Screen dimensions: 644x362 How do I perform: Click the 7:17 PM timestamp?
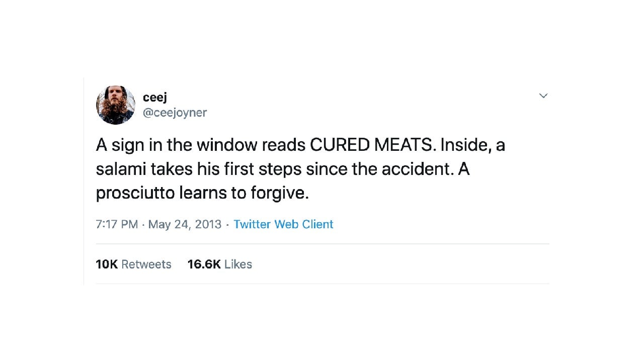click(x=117, y=224)
